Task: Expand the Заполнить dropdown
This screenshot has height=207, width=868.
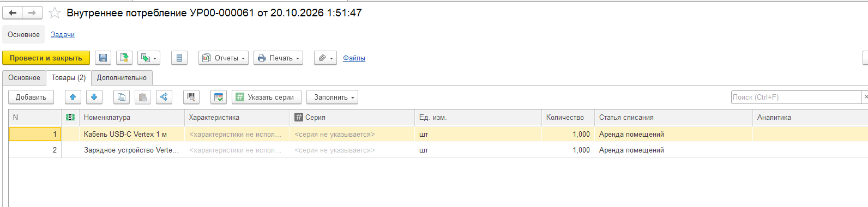Action: 332,97
